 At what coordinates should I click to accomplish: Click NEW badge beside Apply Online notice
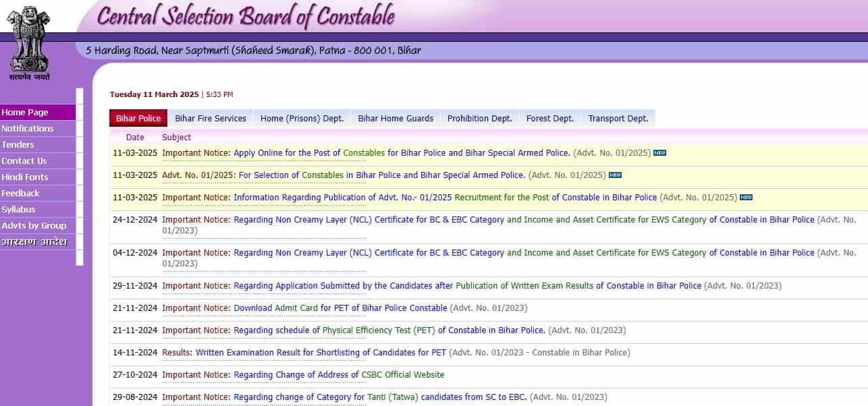click(659, 153)
